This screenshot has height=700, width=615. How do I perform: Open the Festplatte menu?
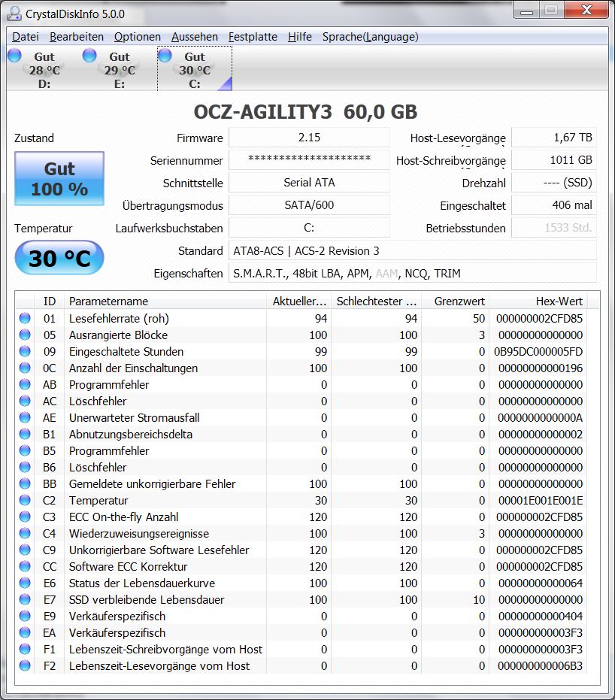pos(253,37)
